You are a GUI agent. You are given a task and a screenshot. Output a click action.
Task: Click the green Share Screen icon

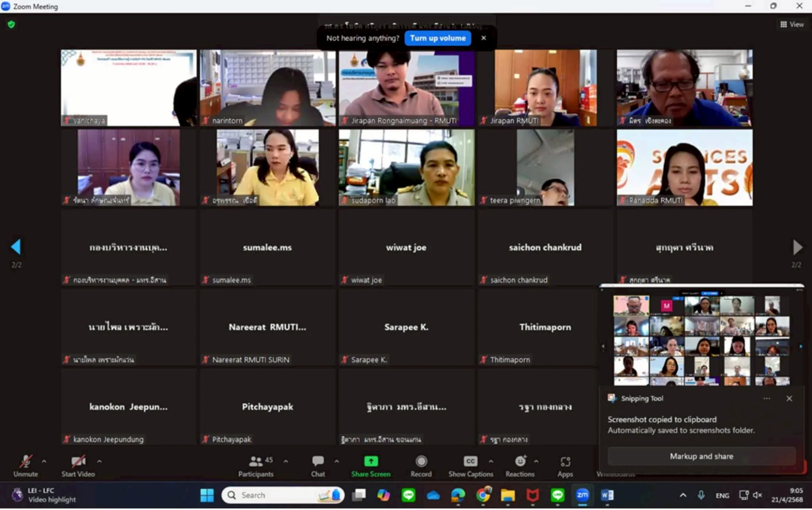371,461
